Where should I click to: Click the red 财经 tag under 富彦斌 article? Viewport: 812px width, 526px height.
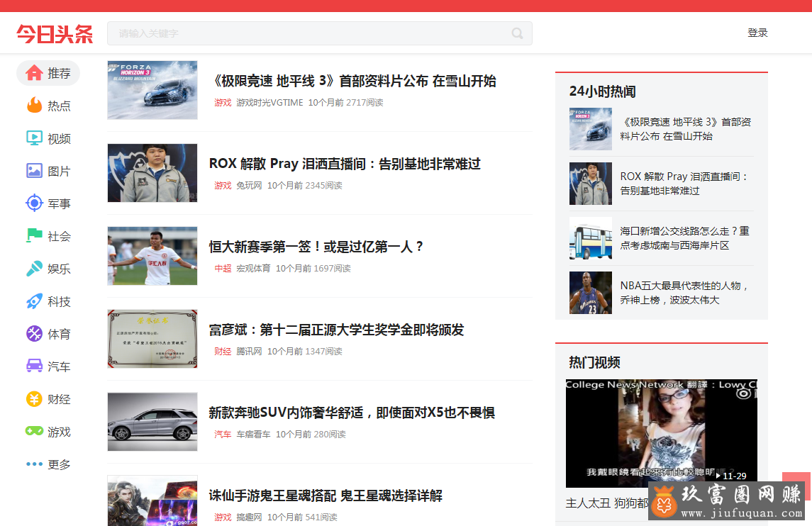pos(223,351)
